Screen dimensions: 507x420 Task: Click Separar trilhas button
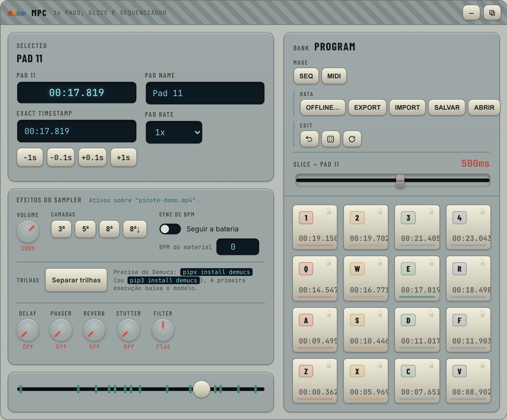[76, 280]
